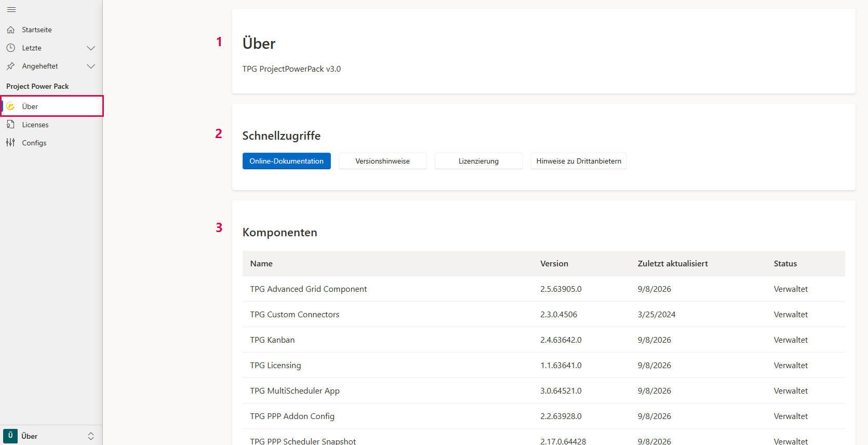Click the Project Power Pack group heading
868x445 pixels.
(x=37, y=86)
